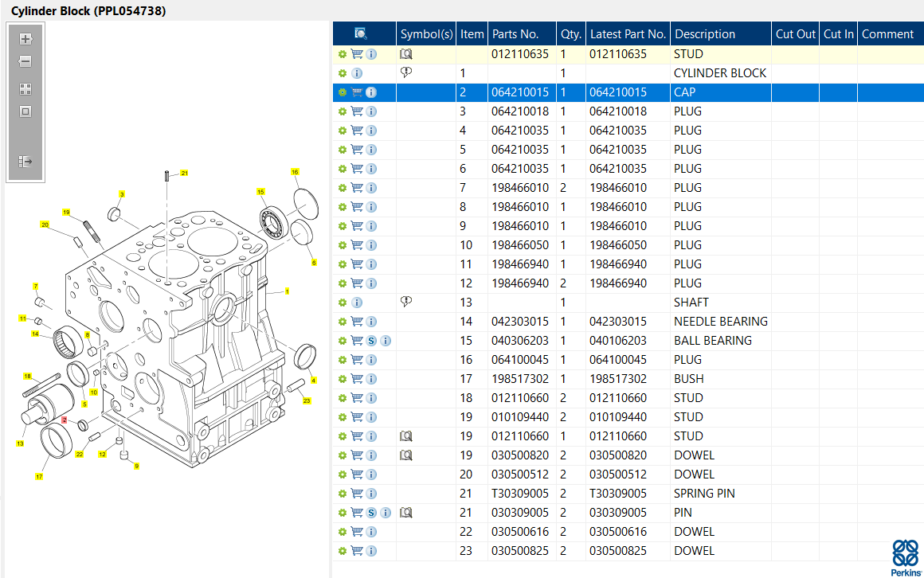This screenshot has height=578, width=924.
Task: Click the four-squares grid view icon
Action: point(25,89)
